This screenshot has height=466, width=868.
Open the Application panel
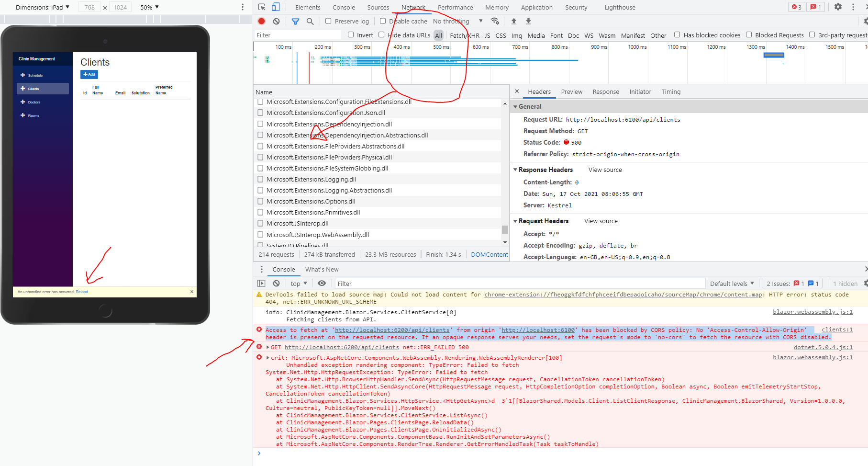(536, 7)
